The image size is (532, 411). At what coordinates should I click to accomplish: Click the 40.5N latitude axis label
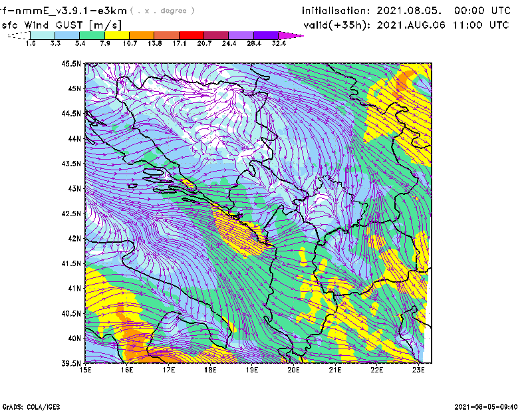point(71,313)
